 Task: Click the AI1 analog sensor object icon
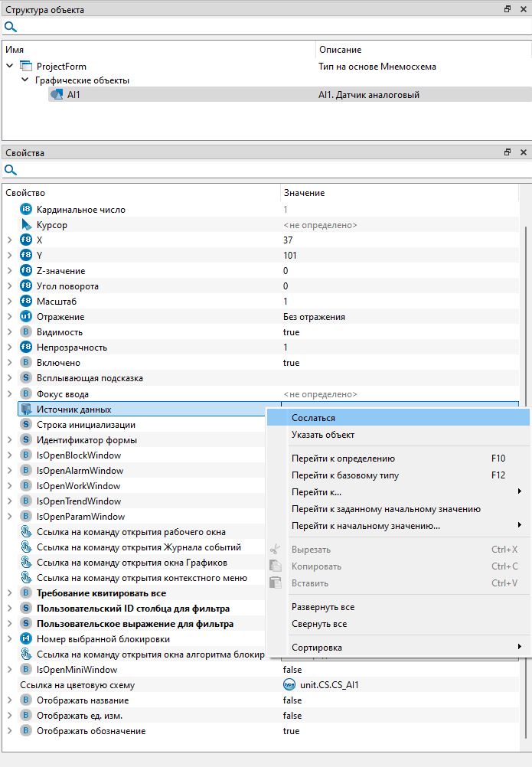pyautogui.click(x=56, y=95)
